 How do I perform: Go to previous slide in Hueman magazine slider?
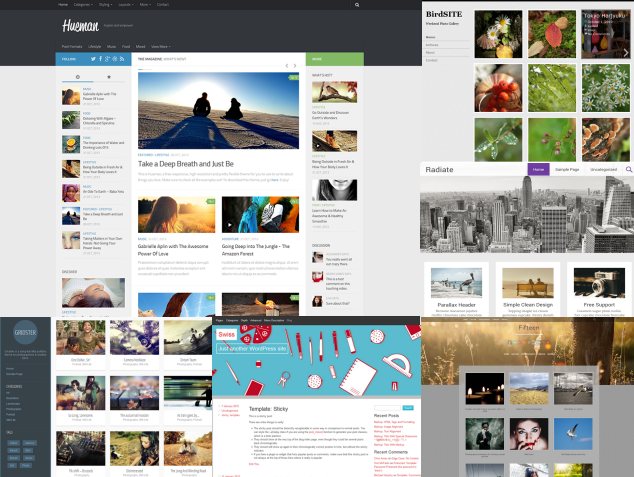click(x=287, y=65)
